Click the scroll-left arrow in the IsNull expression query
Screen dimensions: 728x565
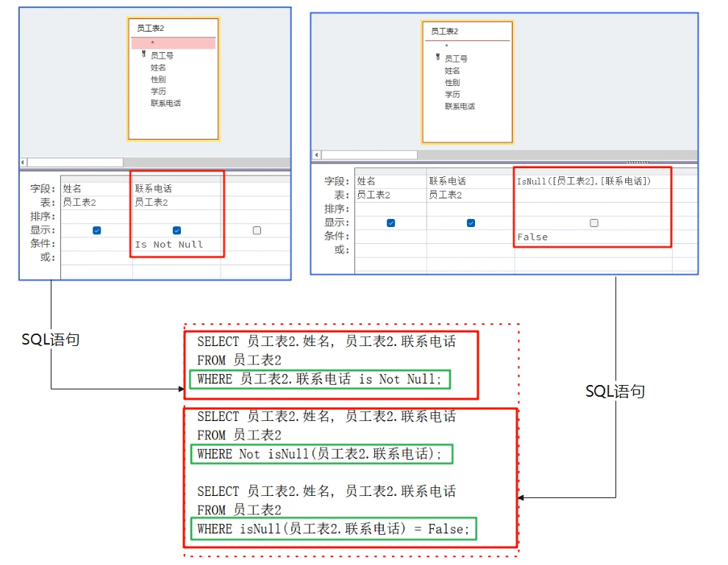coord(317,154)
